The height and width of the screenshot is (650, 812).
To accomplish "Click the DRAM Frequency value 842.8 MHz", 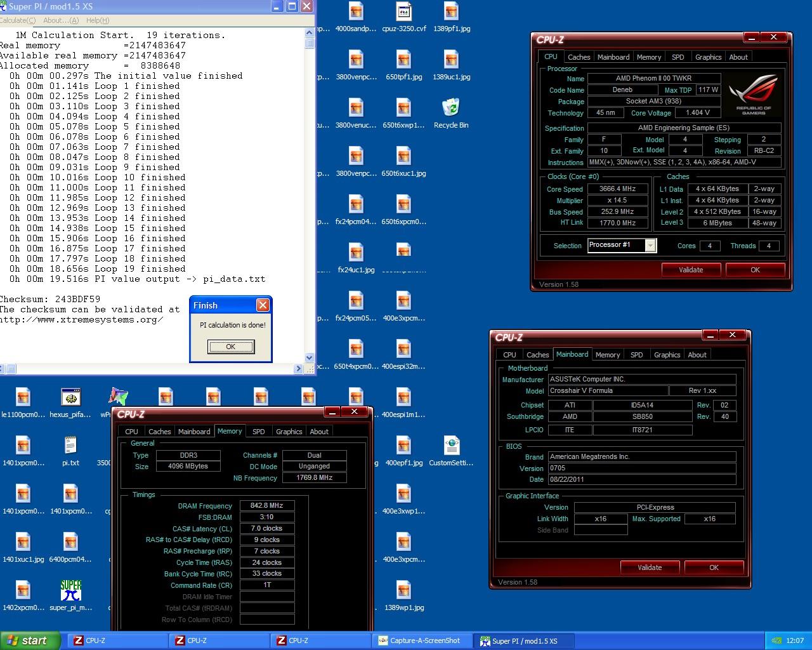I will click(x=267, y=506).
